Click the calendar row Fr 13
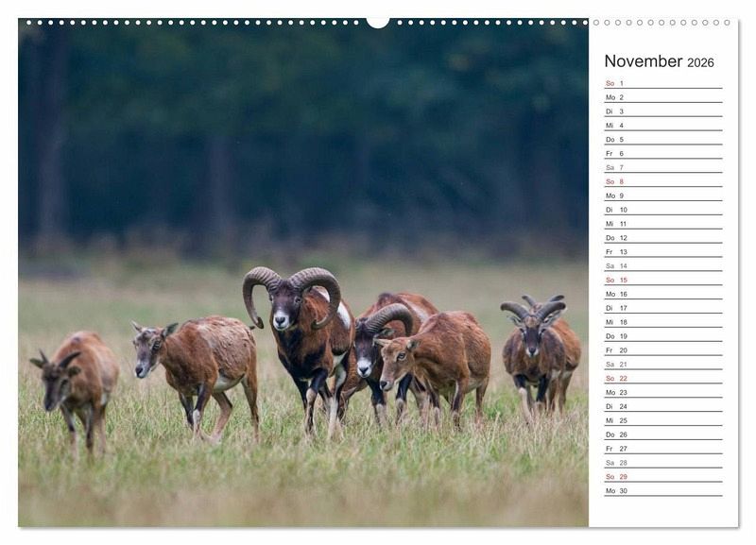This screenshot has height=545, width=756. pyautogui.click(x=663, y=251)
